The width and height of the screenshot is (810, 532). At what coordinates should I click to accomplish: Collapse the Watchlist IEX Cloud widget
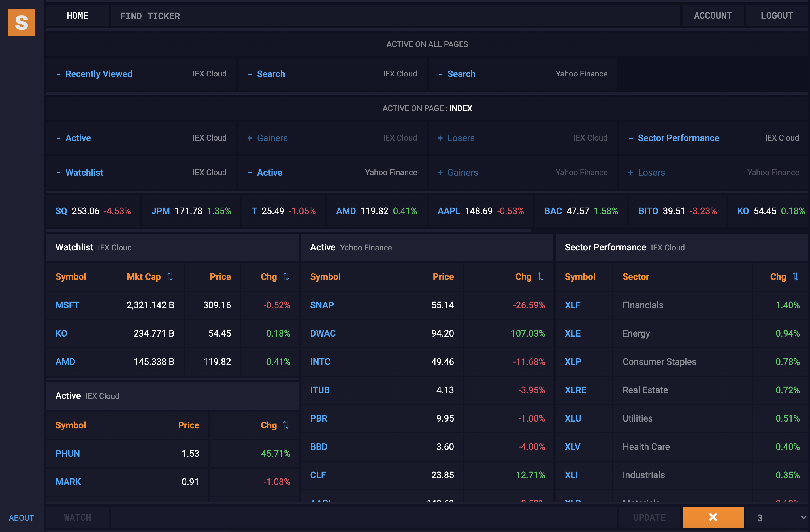tap(59, 173)
